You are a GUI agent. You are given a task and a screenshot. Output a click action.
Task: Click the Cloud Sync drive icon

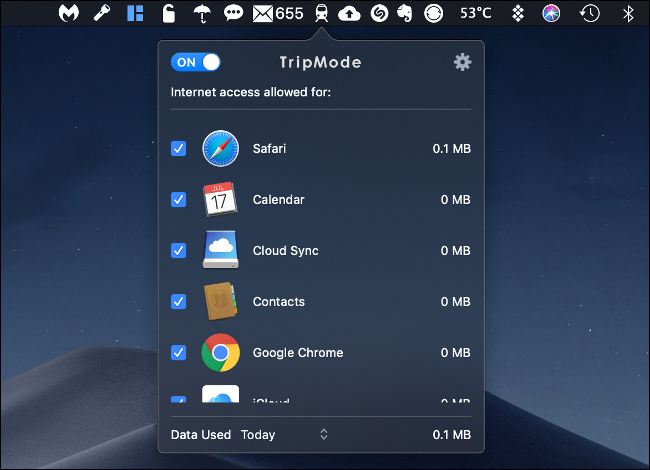pos(220,250)
